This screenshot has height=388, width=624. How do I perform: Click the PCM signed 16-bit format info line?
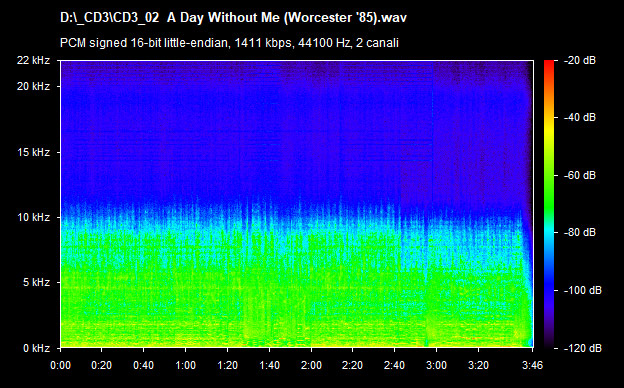(229, 43)
